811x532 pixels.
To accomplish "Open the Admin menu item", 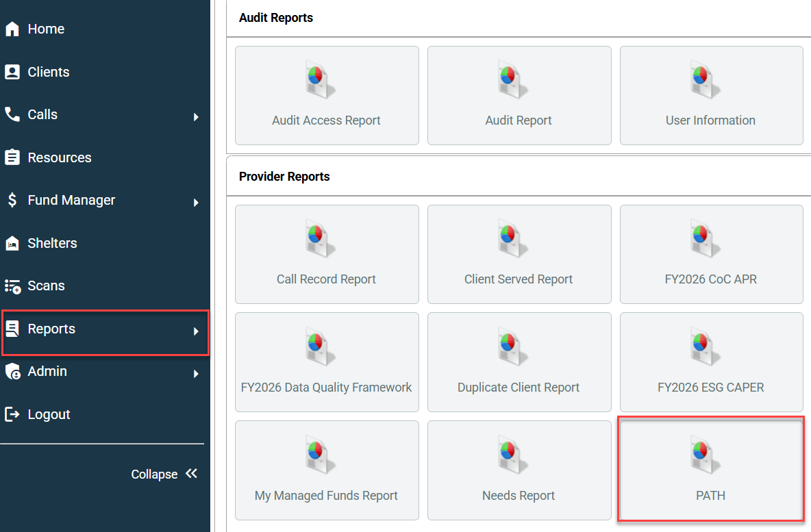I will pos(47,372).
